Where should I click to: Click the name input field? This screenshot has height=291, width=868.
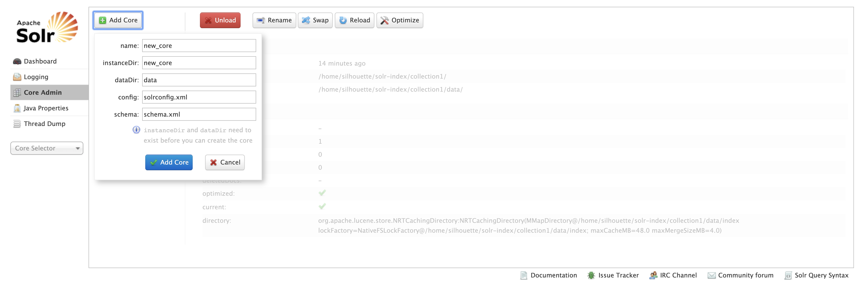point(199,46)
